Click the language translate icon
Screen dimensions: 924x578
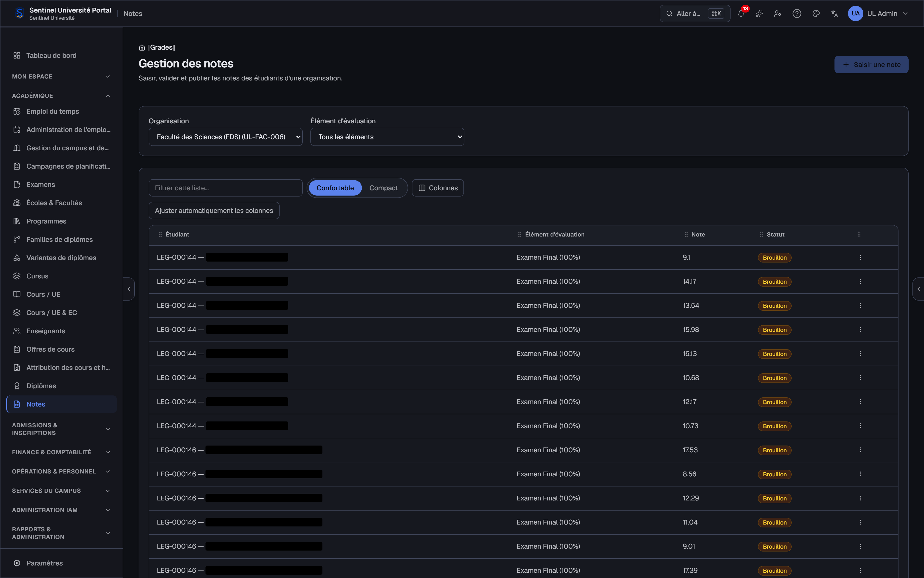click(x=835, y=13)
